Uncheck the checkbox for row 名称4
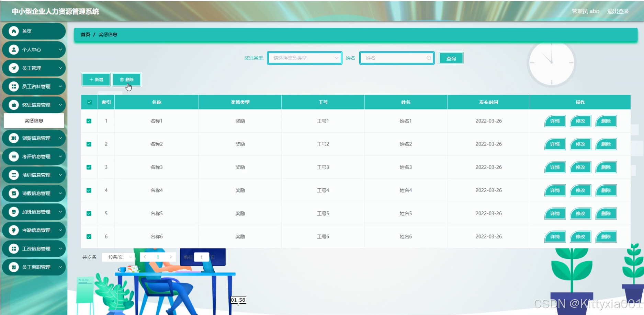Viewport: 644px width, 315px height. (89, 190)
